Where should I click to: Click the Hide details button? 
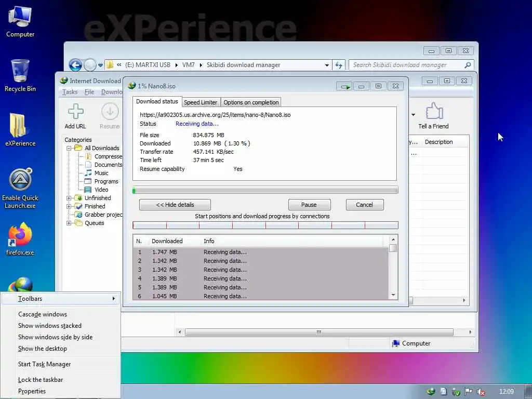pos(175,205)
